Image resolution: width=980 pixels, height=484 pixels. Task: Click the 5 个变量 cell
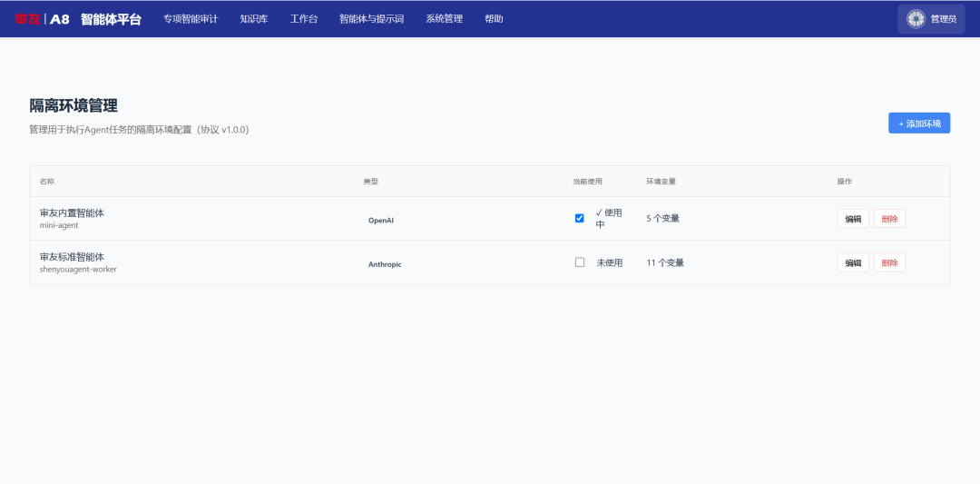[662, 218]
